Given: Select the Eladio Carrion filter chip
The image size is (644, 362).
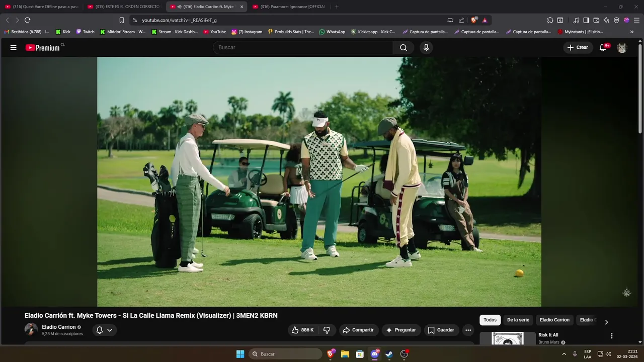Looking at the screenshot, I should [x=554, y=320].
